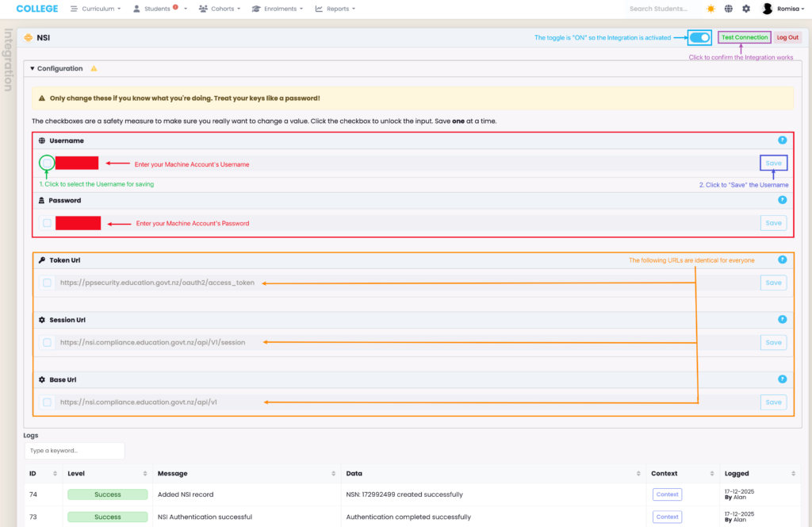
Task: Enable the Session Url unlock checkbox
Action: tap(48, 343)
